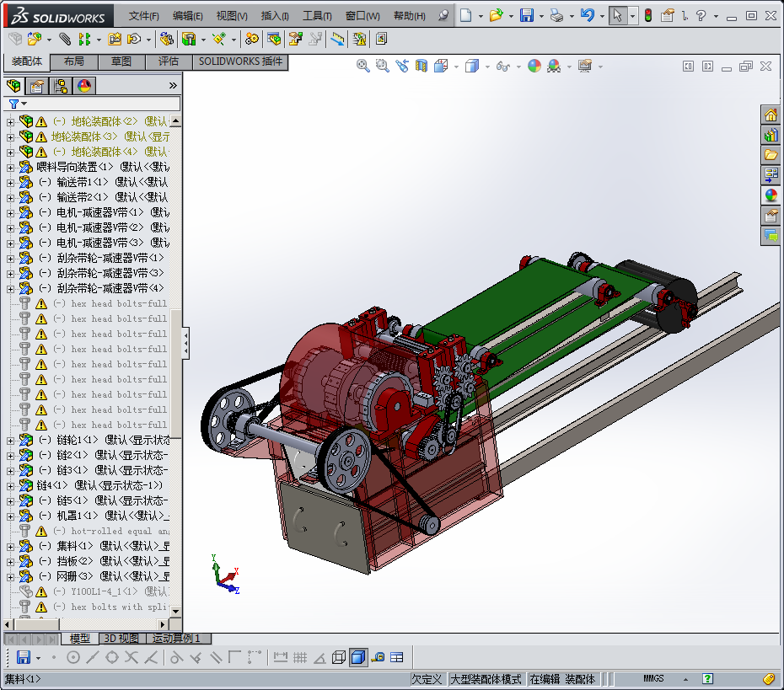Open the Display Style dropdown arrow
784x690 pixels.
click(487, 67)
